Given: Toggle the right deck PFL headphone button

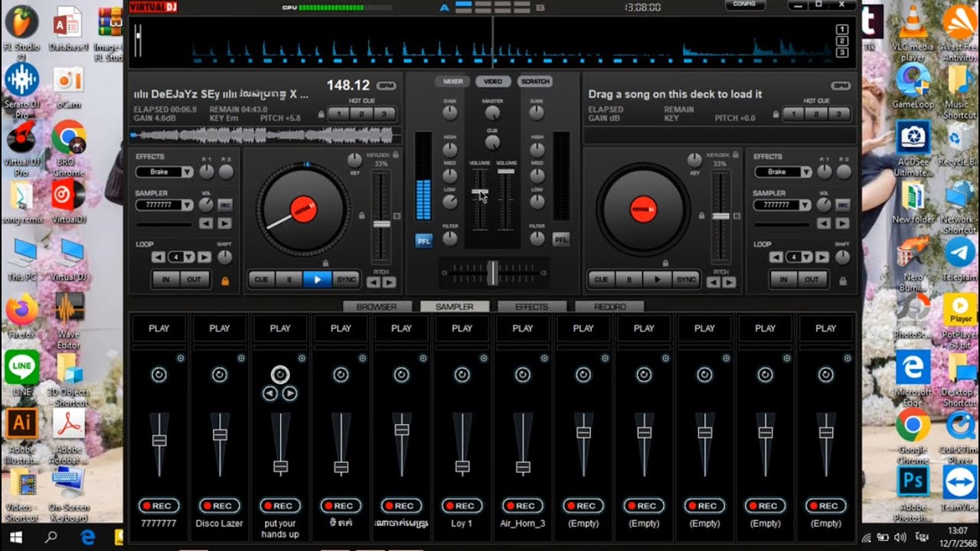Looking at the screenshot, I should [x=561, y=240].
